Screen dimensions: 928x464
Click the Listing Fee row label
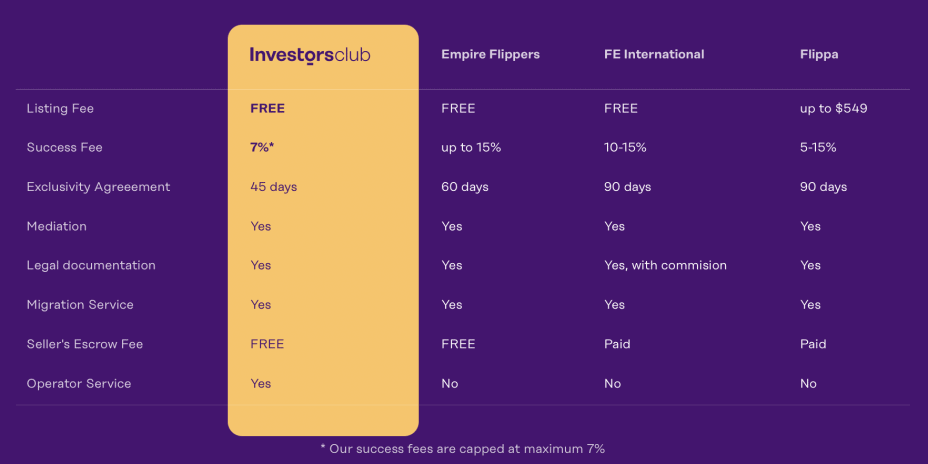coord(60,108)
